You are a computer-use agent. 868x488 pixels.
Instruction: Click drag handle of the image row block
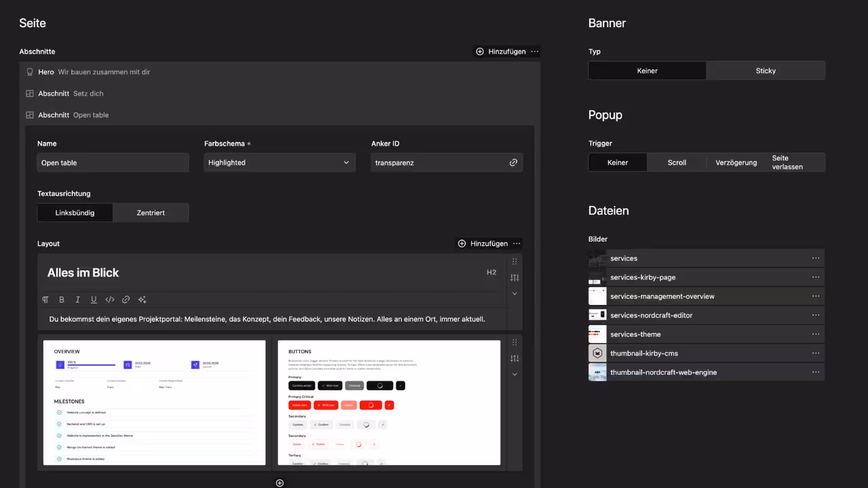tap(515, 342)
